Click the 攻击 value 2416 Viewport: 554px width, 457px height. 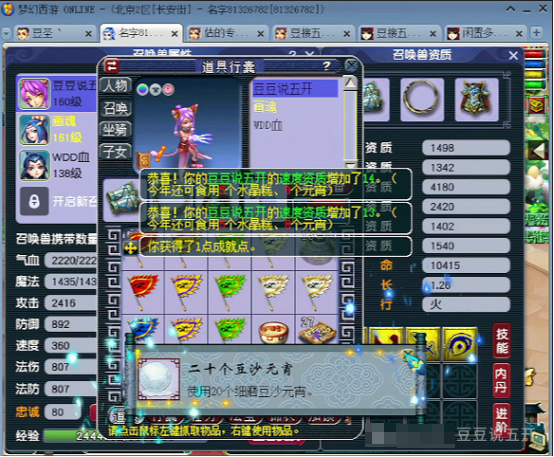click(x=70, y=303)
